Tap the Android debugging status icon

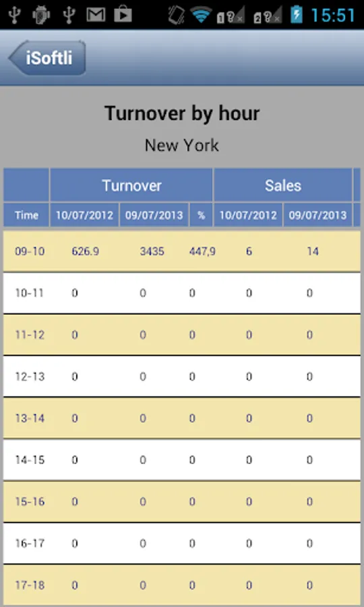41,15
